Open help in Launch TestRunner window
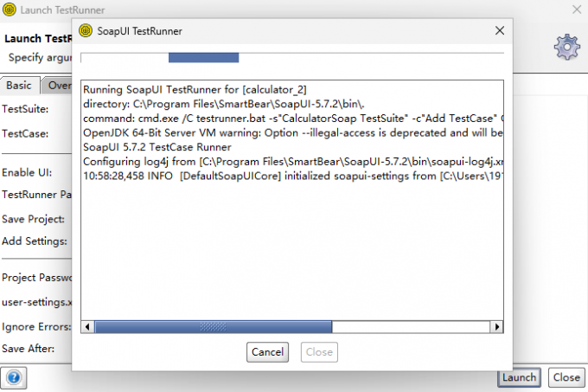Image resolution: width=588 pixels, height=392 pixels. click(x=14, y=377)
